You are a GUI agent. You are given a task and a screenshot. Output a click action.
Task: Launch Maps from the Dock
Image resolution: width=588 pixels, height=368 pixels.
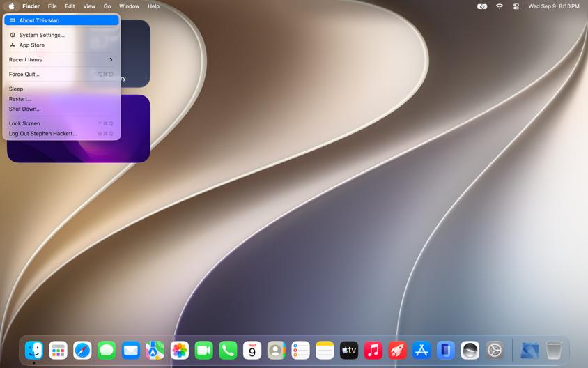tap(155, 351)
